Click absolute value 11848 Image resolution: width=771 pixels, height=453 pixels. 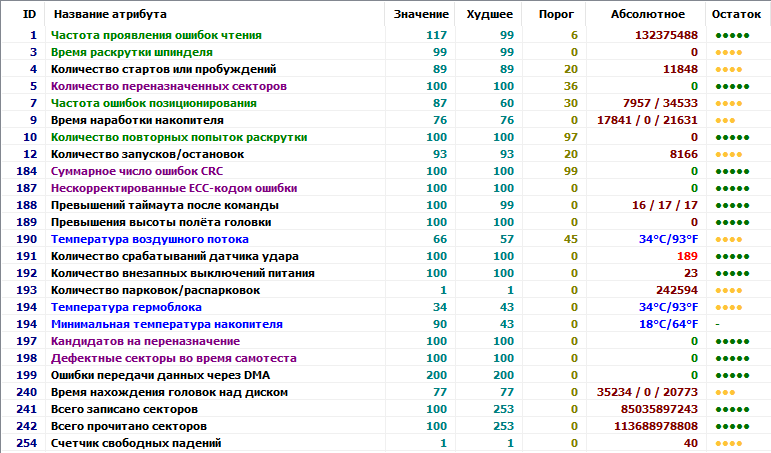pyautogui.click(x=681, y=69)
